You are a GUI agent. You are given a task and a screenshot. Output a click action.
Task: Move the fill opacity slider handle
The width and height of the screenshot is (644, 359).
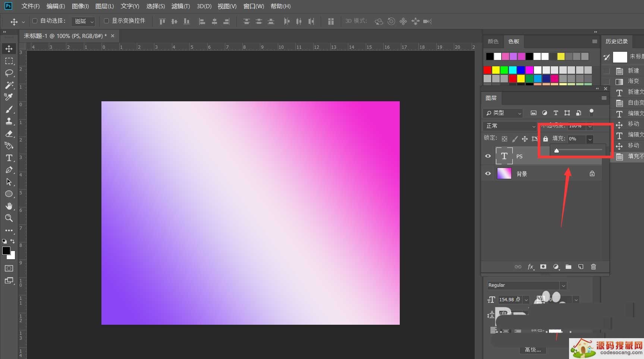point(556,150)
